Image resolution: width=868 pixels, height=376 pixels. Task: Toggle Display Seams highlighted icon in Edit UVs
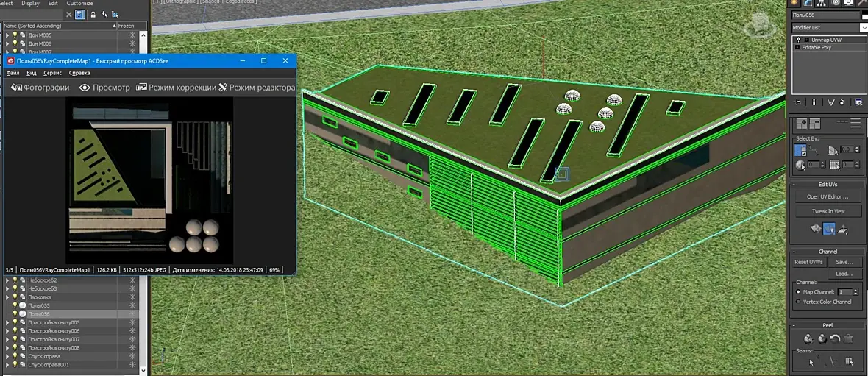pos(829,229)
